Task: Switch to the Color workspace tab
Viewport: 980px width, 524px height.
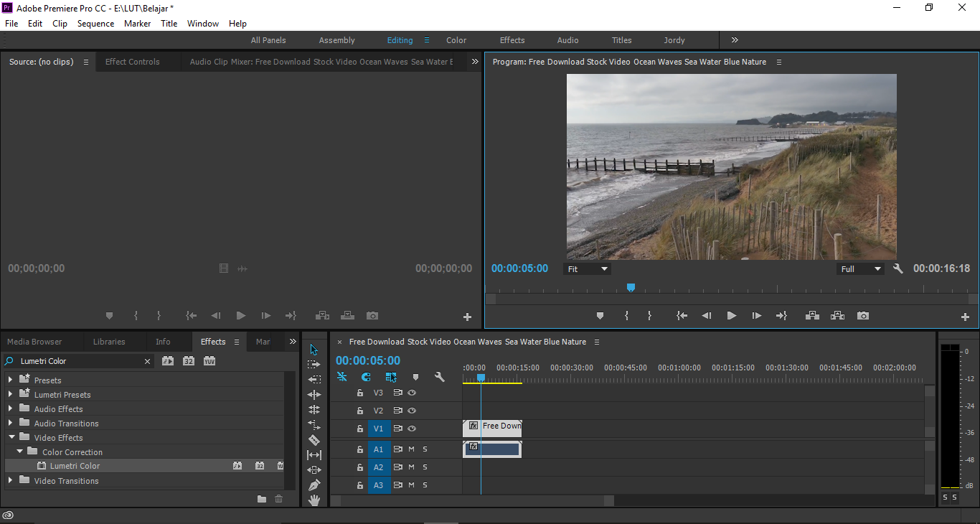Action: point(456,40)
